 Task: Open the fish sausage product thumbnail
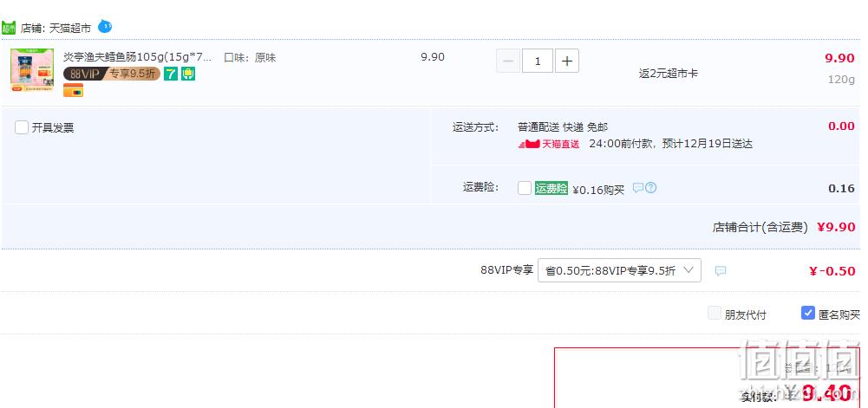[32, 69]
